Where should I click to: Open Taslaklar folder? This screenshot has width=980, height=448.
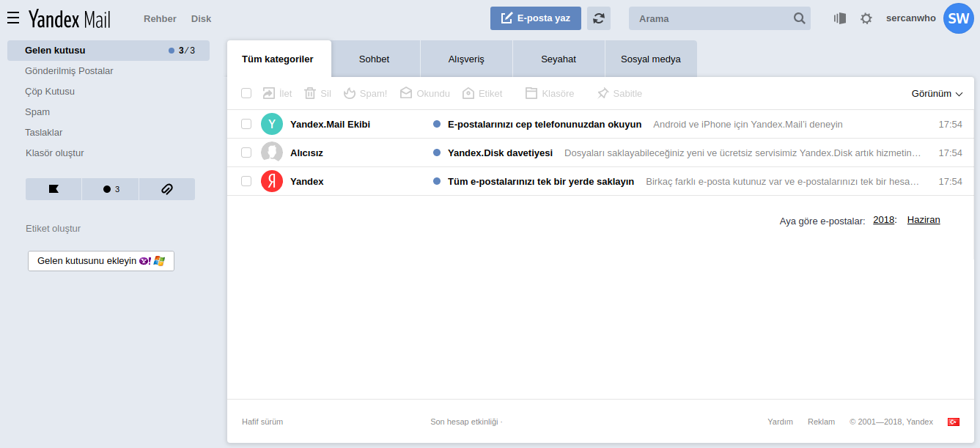click(44, 133)
